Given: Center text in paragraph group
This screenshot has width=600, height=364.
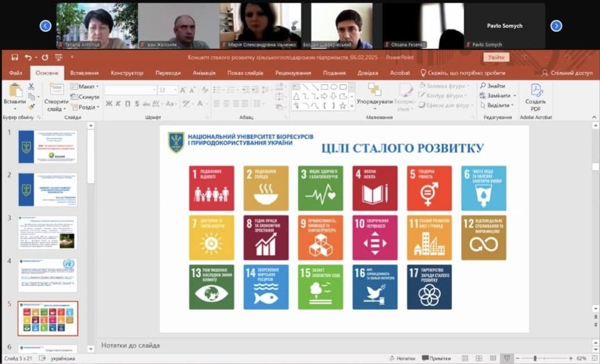Looking at the screenshot, I should tap(227, 103).
